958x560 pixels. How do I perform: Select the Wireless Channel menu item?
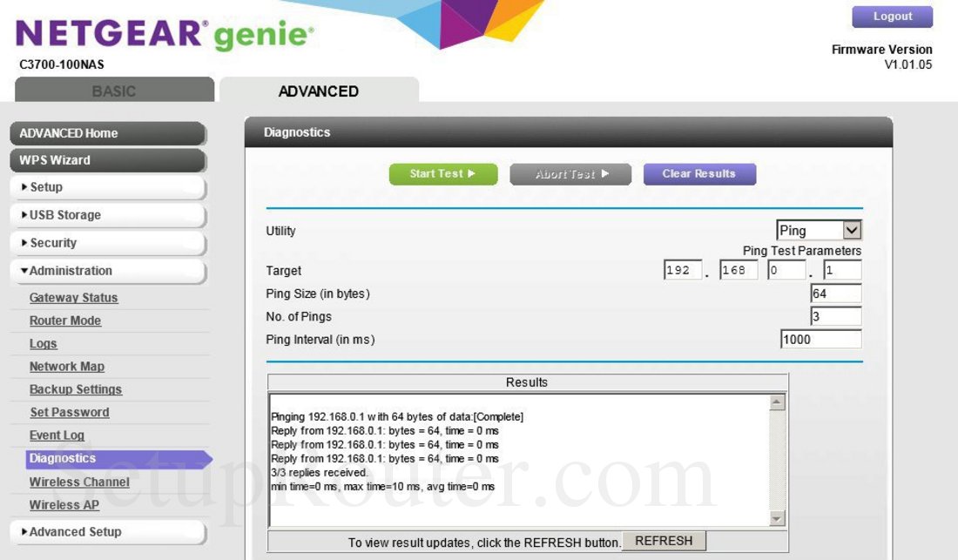coord(79,482)
